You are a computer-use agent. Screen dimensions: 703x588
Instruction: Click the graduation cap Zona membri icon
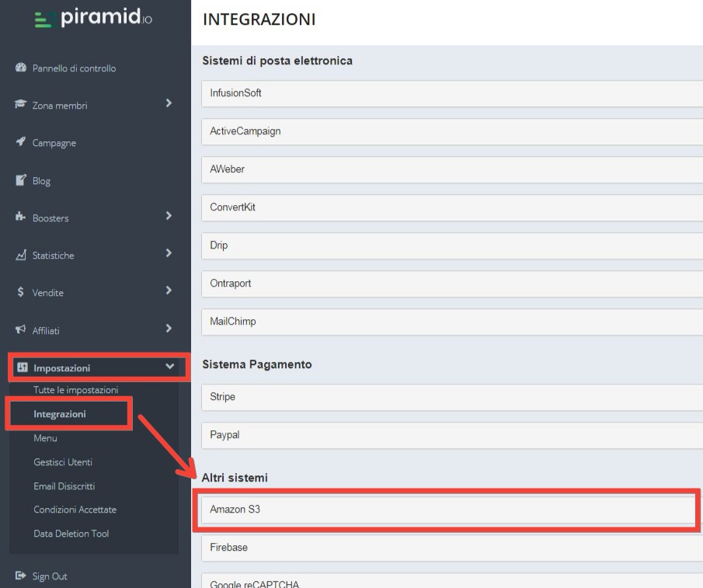[21, 104]
